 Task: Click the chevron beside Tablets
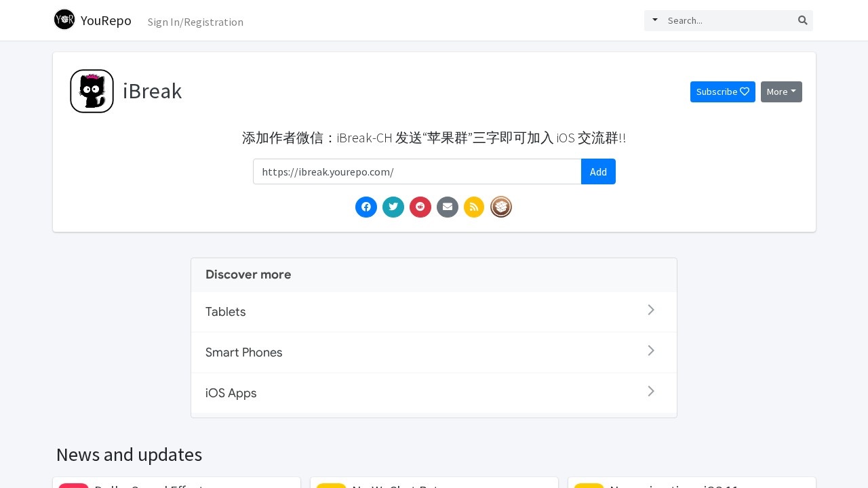pyautogui.click(x=651, y=310)
